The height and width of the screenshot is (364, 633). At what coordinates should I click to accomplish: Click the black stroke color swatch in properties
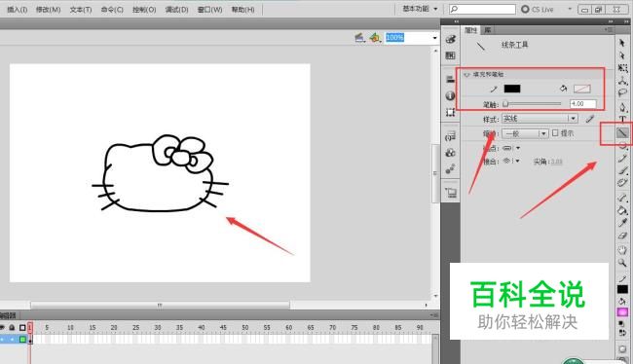click(x=512, y=89)
